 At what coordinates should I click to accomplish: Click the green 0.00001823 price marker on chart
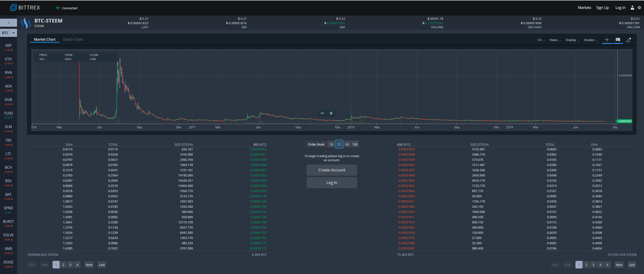[x=624, y=121]
